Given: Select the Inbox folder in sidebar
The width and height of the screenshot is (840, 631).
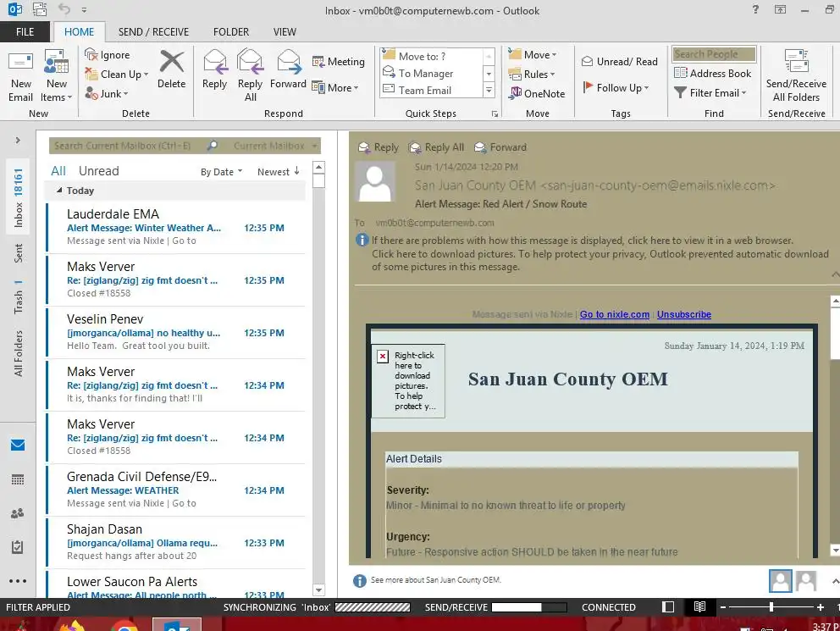Looking at the screenshot, I should pyautogui.click(x=18, y=197).
